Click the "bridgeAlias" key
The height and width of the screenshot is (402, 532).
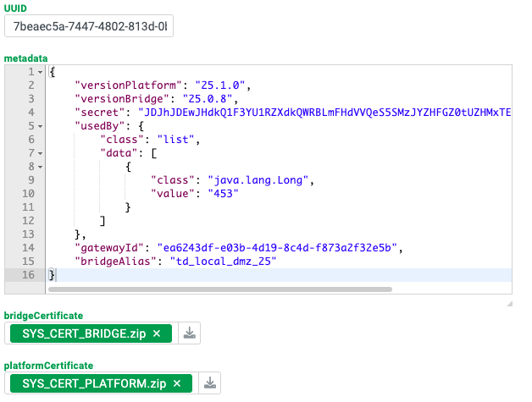[116, 262]
